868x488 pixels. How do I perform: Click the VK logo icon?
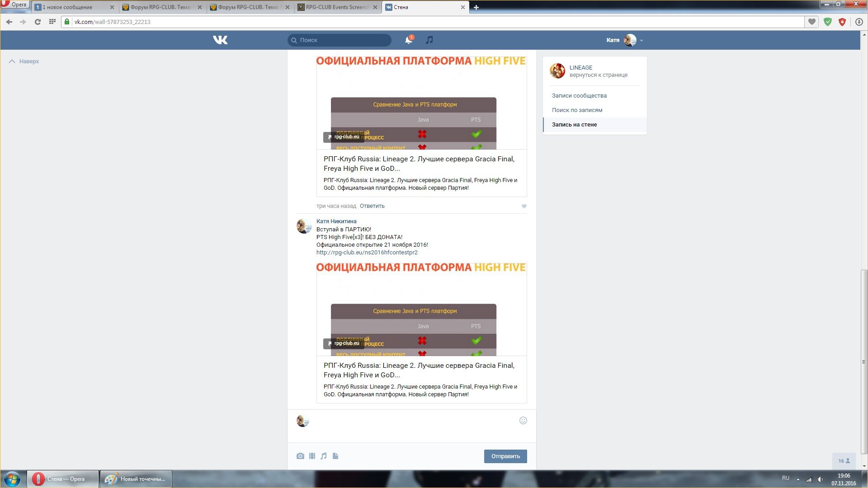(220, 40)
